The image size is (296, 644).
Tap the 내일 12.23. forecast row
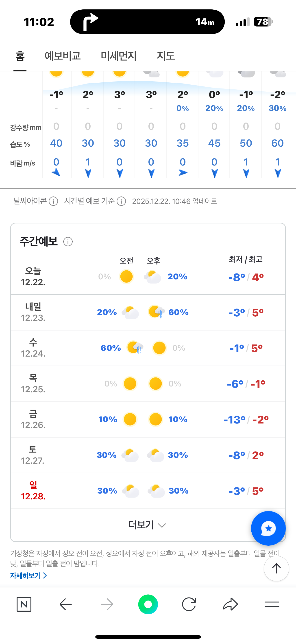click(x=148, y=313)
